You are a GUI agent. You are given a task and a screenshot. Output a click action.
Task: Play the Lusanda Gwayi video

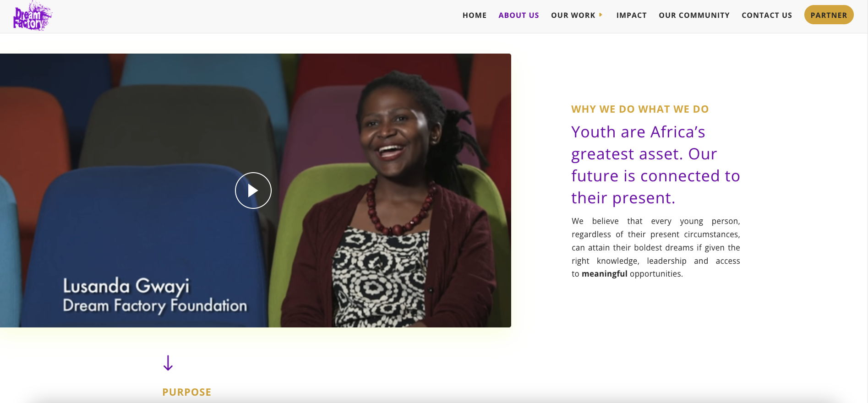click(x=253, y=191)
